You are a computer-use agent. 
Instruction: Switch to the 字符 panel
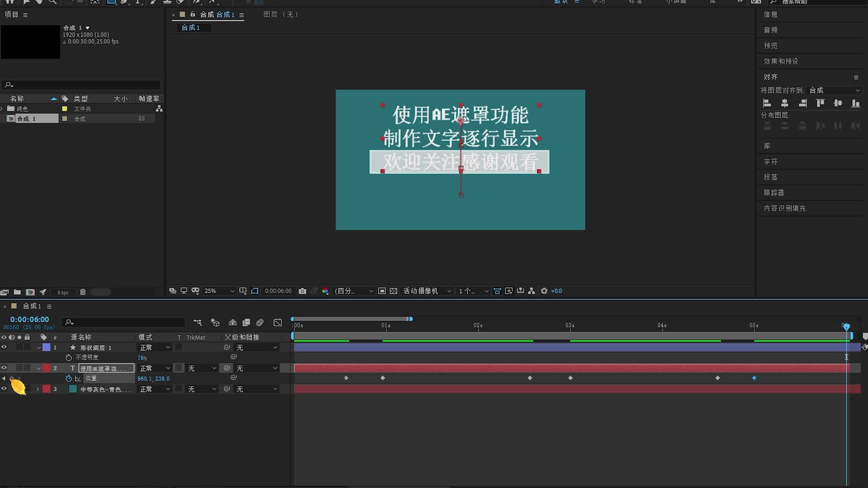click(x=770, y=161)
